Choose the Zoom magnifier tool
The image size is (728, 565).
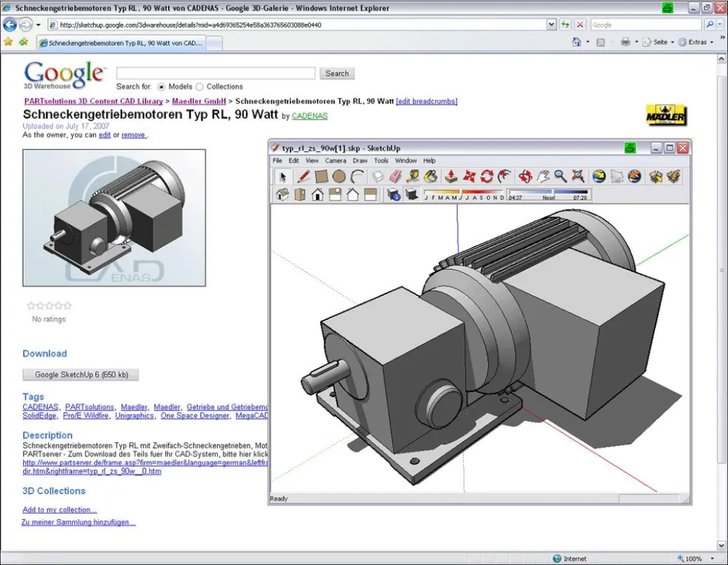tap(560, 177)
